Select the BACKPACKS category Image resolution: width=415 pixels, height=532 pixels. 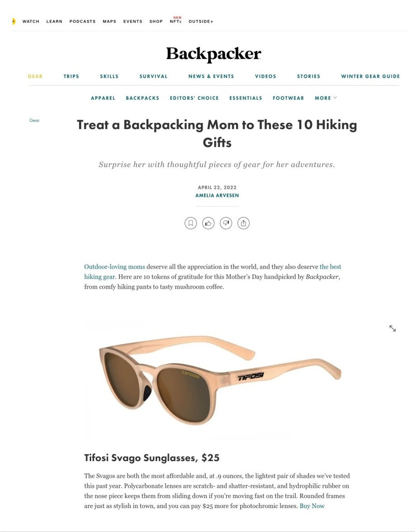coord(143,98)
